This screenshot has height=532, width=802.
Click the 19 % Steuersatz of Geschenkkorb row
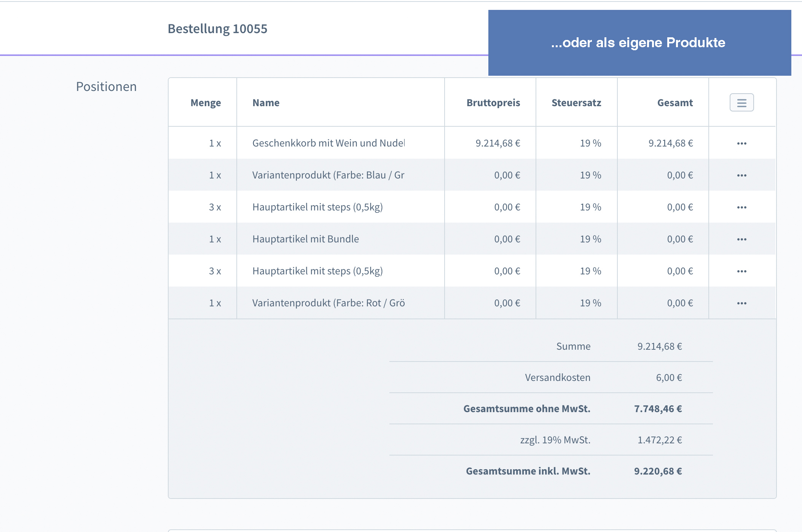click(590, 143)
